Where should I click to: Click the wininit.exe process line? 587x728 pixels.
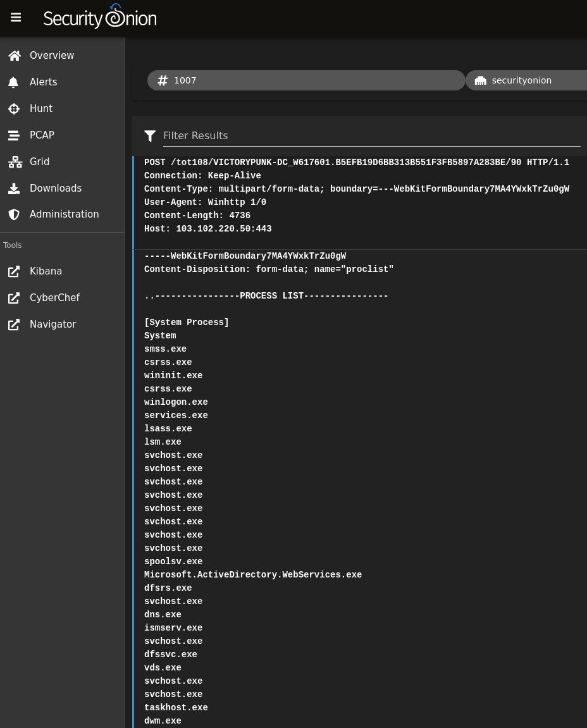[173, 375]
